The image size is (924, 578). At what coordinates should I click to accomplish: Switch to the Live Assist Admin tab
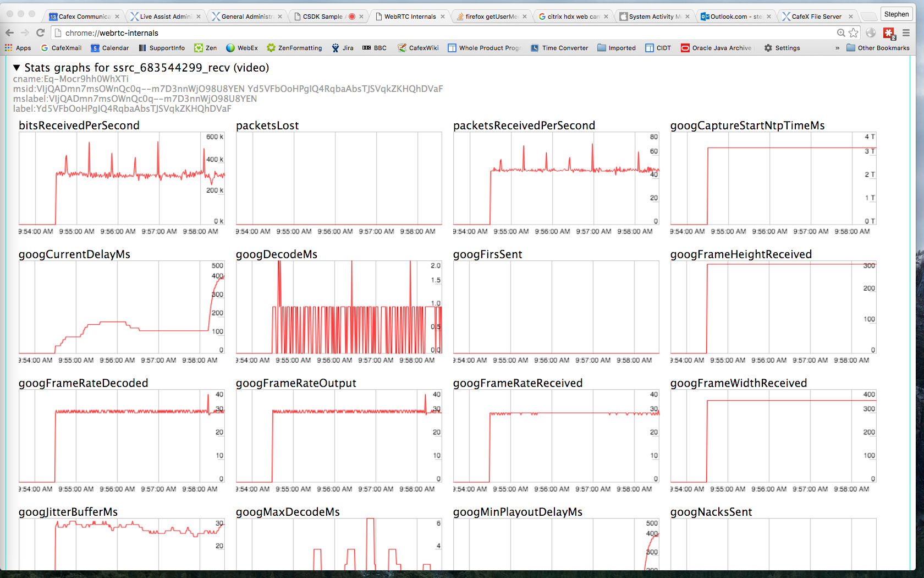pyautogui.click(x=164, y=17)
